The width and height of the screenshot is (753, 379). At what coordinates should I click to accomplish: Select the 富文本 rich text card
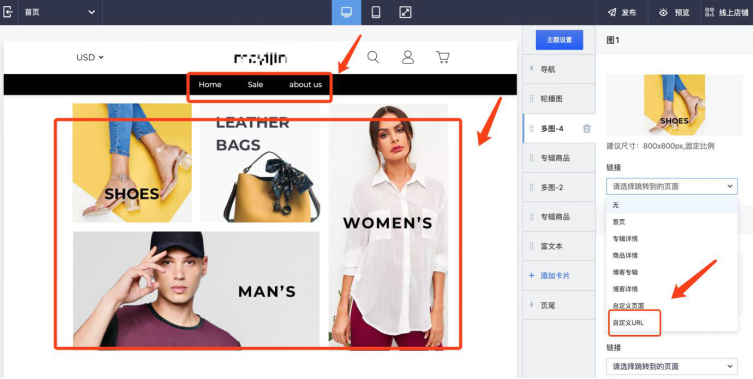pyautogui.click(x=559, y=246)
